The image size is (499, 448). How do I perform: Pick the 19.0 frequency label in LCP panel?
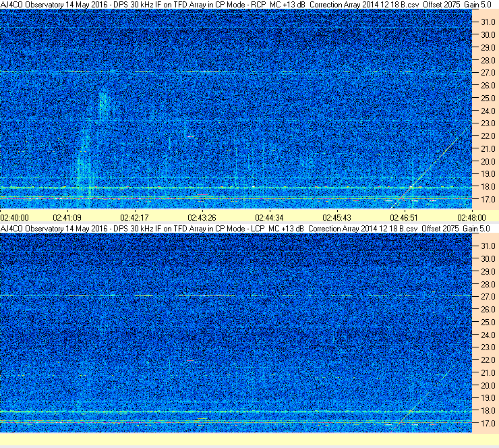coord(488,398)
